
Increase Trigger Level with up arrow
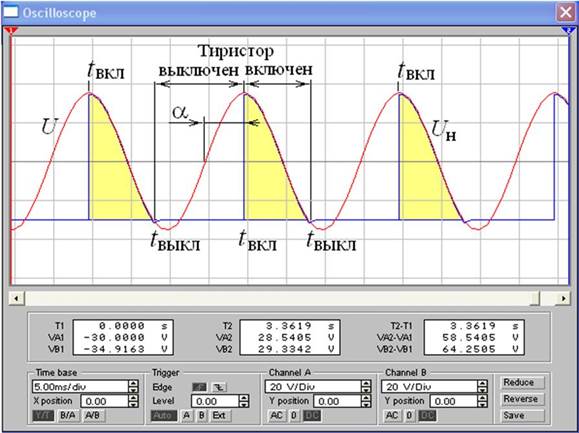point(244,398)
